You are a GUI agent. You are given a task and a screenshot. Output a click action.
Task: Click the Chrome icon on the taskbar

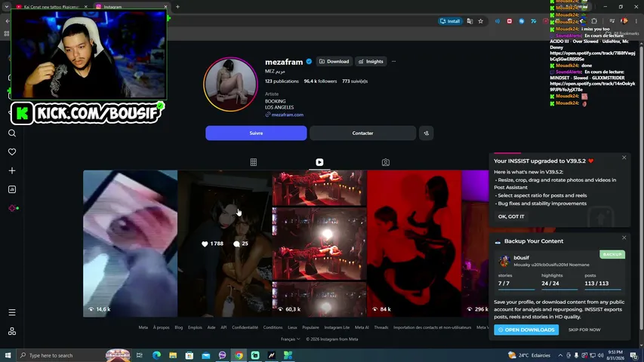[x=239, y=355]
